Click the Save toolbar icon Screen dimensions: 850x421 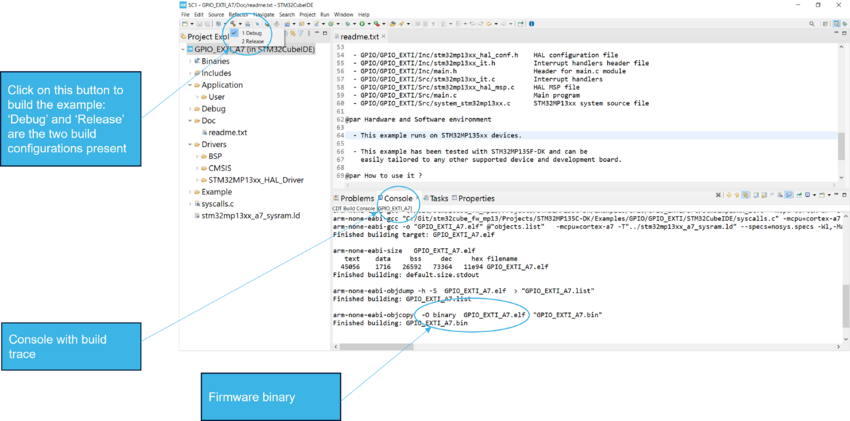click(199, 24)
